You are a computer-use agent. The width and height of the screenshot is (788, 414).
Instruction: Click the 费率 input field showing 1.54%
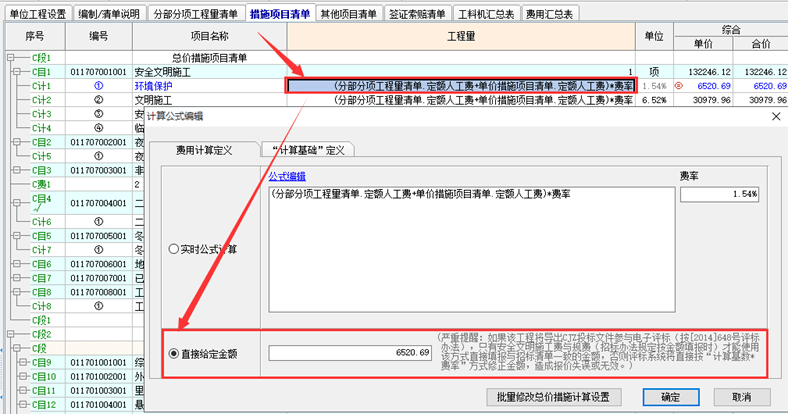coord(719,194)
